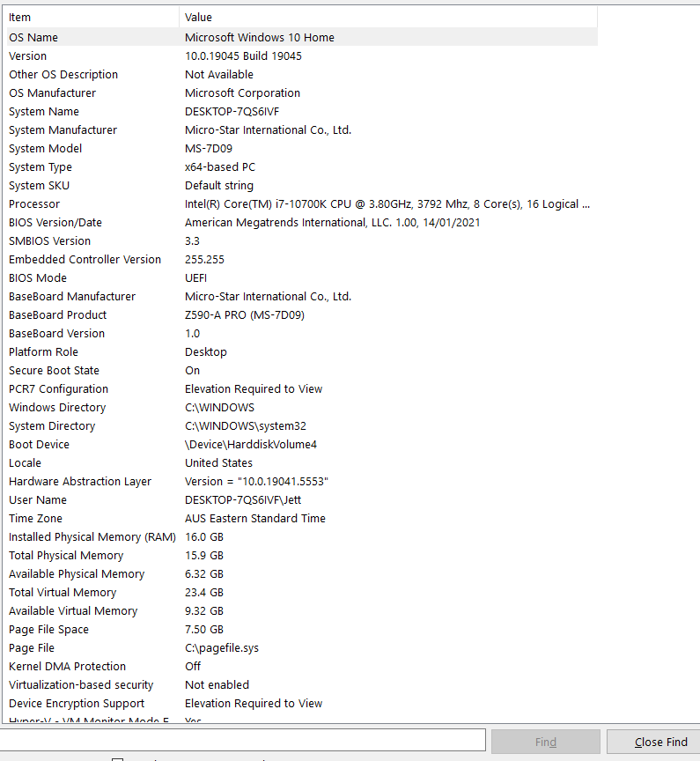700x761 pixels.
Task: Click the Default string value
Action: pos(218,185)
